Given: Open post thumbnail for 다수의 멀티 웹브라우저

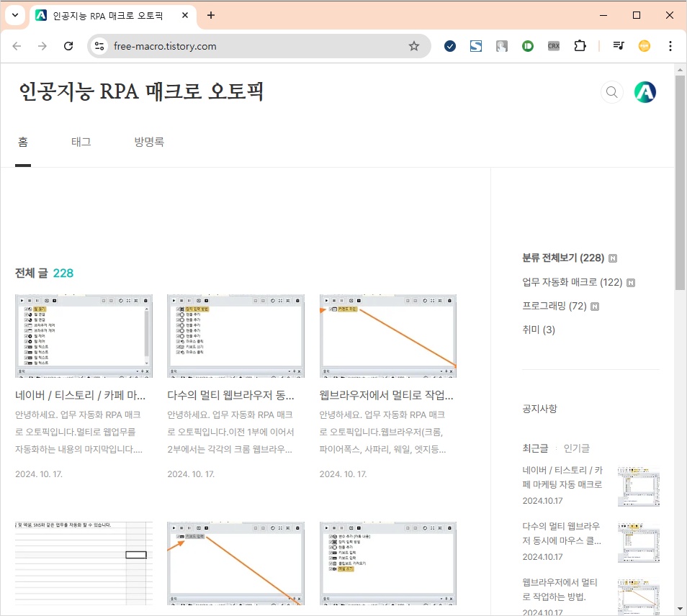Looking at the screenshot, I should [235, 336].
